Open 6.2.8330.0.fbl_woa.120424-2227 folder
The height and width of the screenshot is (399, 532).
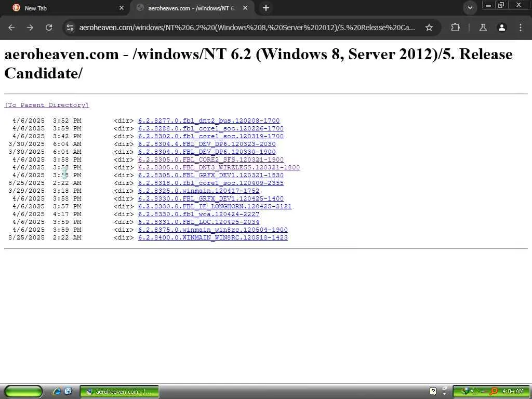pos(198,214)
